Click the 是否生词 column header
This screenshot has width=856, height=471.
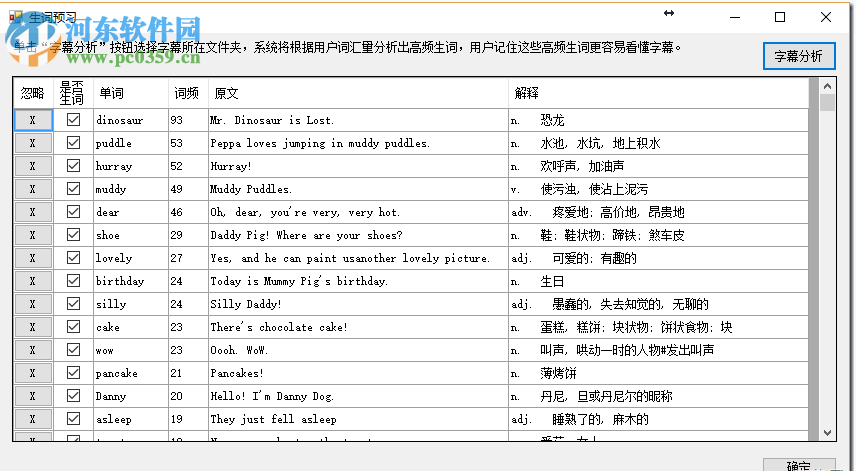tap(73, 93)
